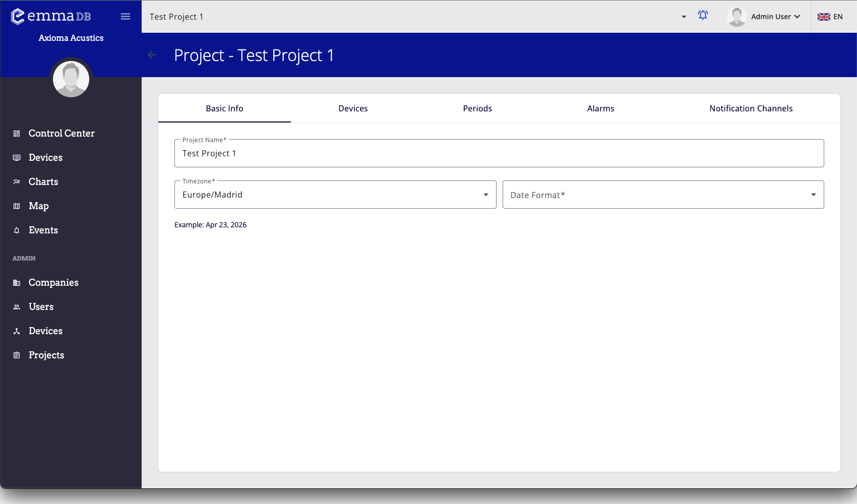Click the emmaDB logo
The height and width of the screenshot is (504, 857).
(50, 16)
